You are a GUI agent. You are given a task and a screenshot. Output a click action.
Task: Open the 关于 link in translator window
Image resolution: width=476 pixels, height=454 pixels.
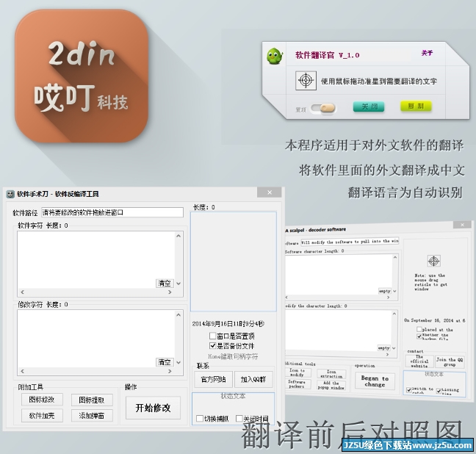point(427,53)
